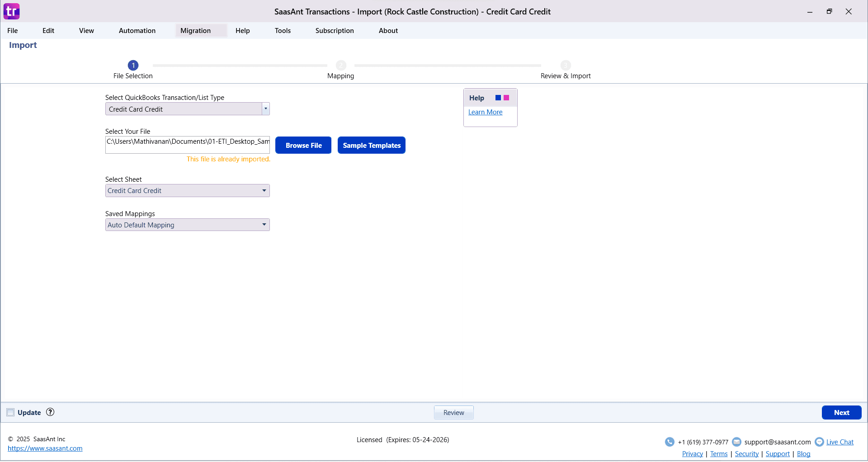Expand the Select Sheet dropdown
Image resolution: width=868 pixels, height=462 pixels.
(x=264, y=190)
